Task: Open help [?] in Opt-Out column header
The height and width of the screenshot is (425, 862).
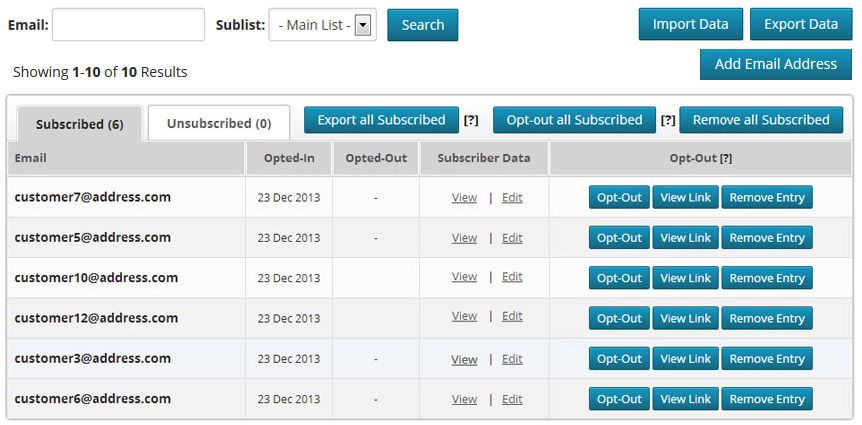Action: tap(726, 158)
